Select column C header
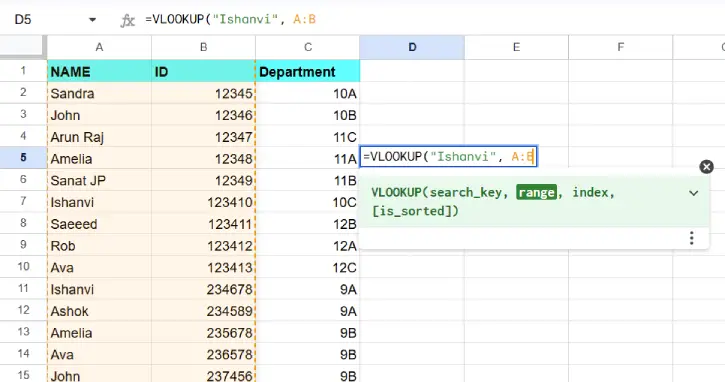This screenshot has height=382, width=725. point(308,47)
